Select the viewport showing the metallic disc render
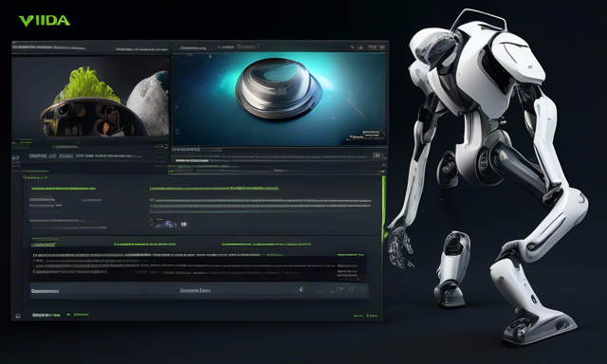This screenshot has width=607, height=364. tap(279, 99)
